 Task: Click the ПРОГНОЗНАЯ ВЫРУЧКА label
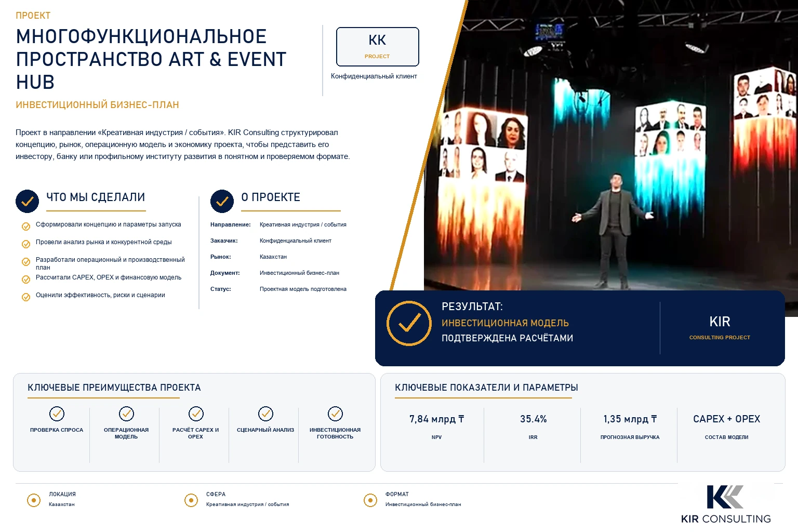[x=630, y=437]
